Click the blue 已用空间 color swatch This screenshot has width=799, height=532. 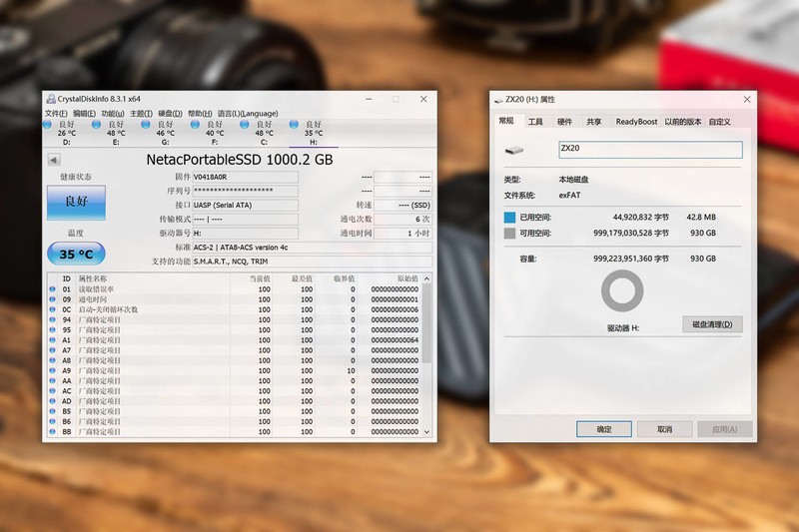click(509, 218)
